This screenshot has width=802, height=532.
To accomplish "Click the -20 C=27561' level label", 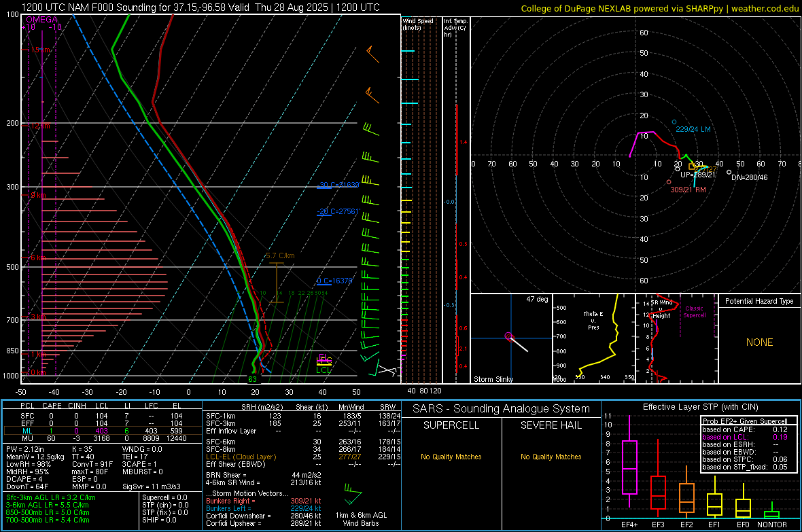I will click(338, 211).
